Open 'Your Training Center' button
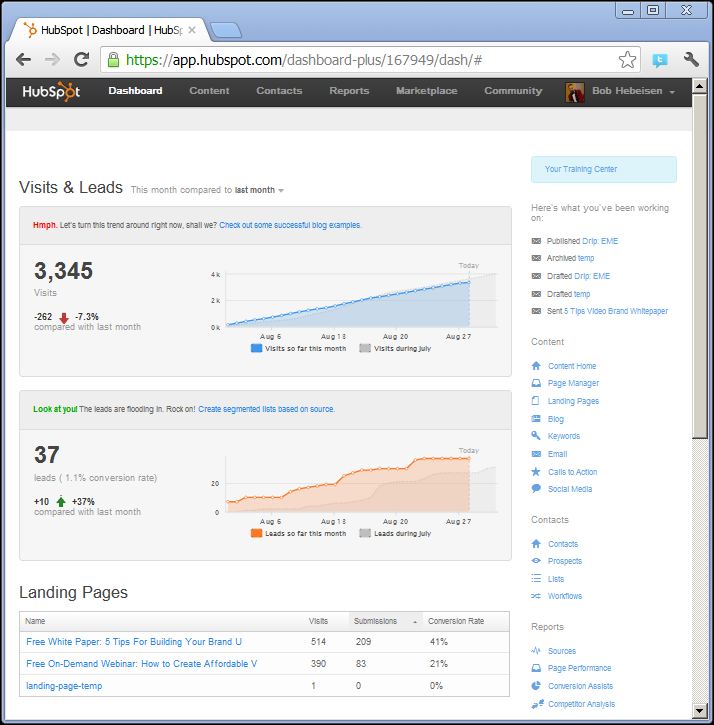 (x=603, y=169)
